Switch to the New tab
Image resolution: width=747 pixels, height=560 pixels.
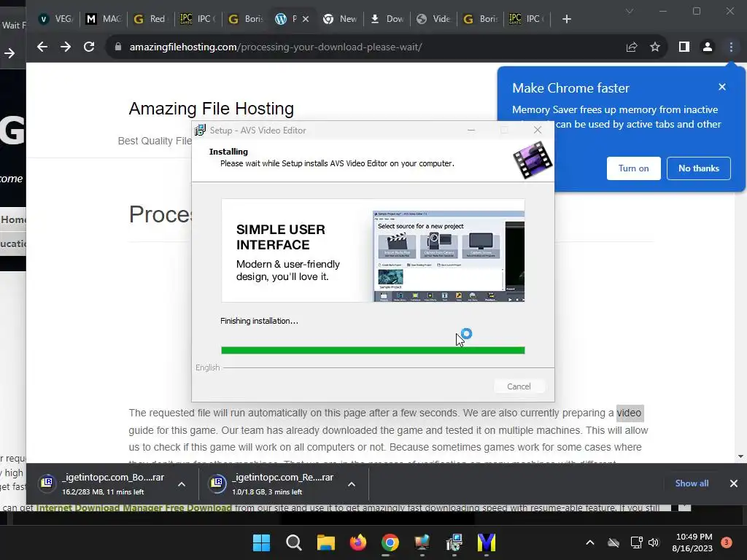coord(340,19)
